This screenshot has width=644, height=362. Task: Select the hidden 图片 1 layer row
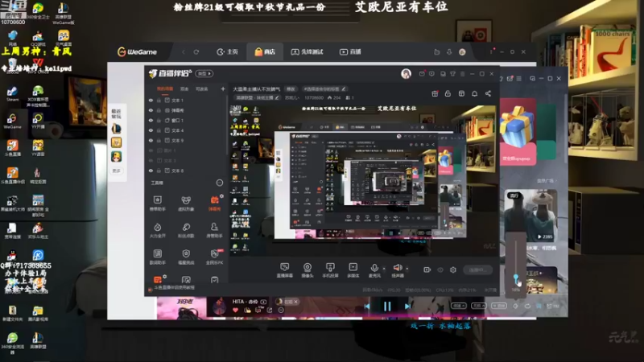pos(187,150)
